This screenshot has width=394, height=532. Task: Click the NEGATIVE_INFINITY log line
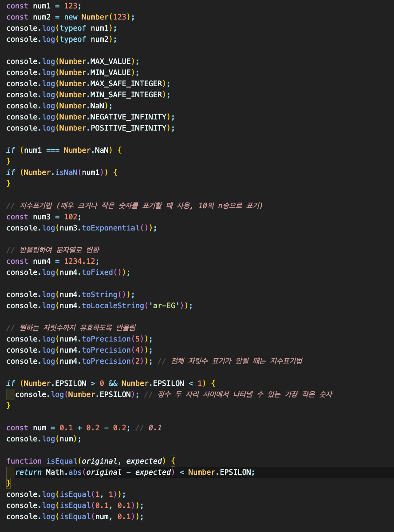click(x=91, y=117)
